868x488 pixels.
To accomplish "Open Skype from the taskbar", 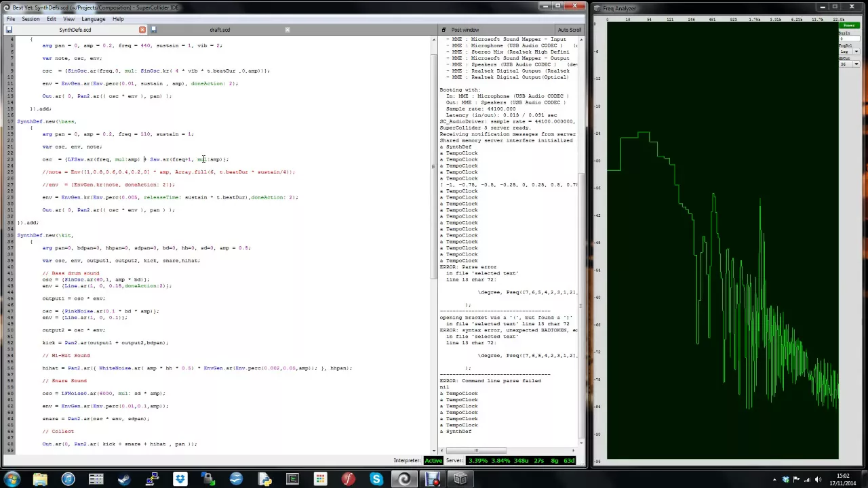I will tap(376, 479).
